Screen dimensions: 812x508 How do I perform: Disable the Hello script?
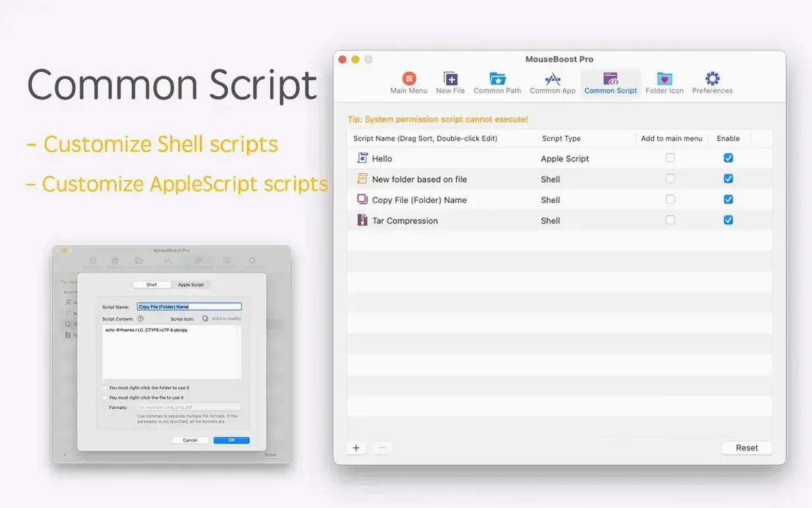(728, 158)
